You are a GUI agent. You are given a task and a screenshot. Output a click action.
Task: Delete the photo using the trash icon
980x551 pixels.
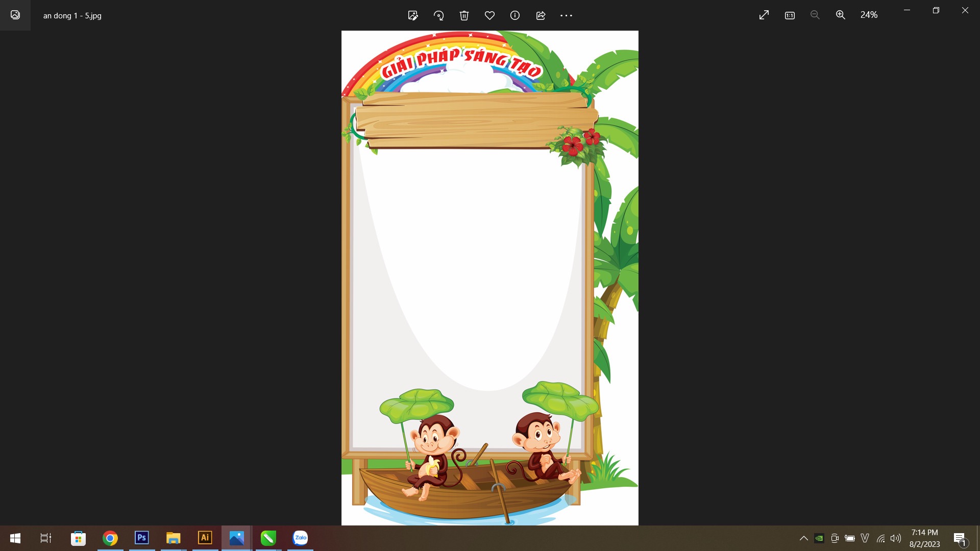[x=464, y=15]
